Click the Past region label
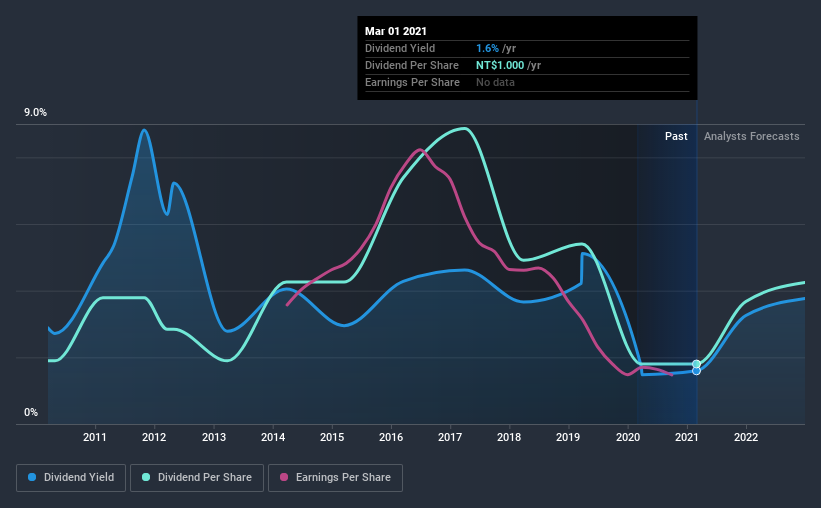Screen dimensions: 821x508 [676, 136]
